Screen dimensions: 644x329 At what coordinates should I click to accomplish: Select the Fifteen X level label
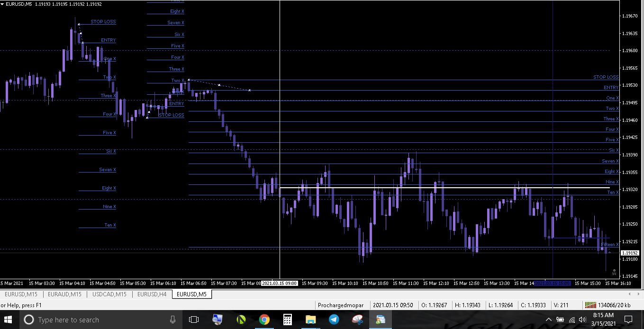[609, 245]
